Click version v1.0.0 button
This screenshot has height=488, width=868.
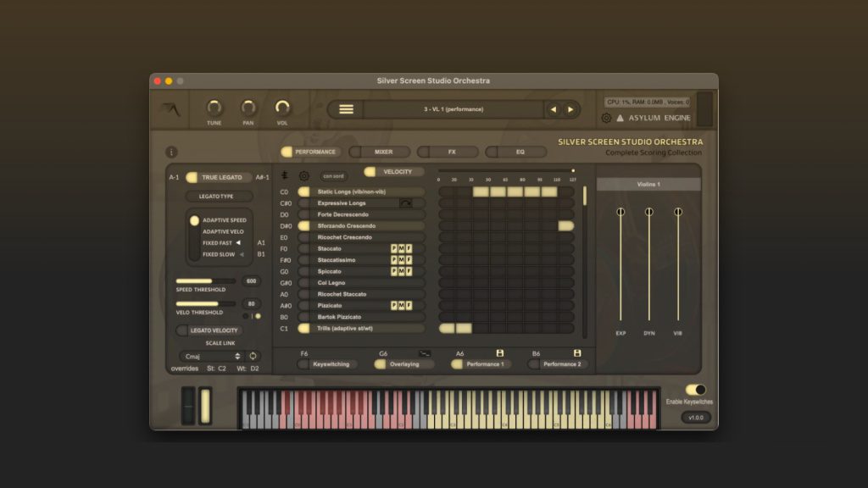pos(696,418)
